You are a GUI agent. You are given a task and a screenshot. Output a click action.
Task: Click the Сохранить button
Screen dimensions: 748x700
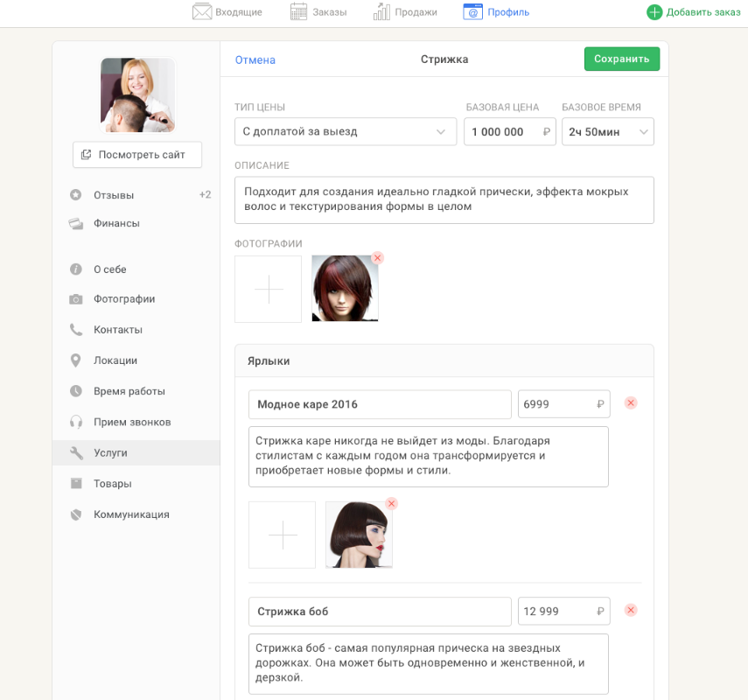point(622,59)
